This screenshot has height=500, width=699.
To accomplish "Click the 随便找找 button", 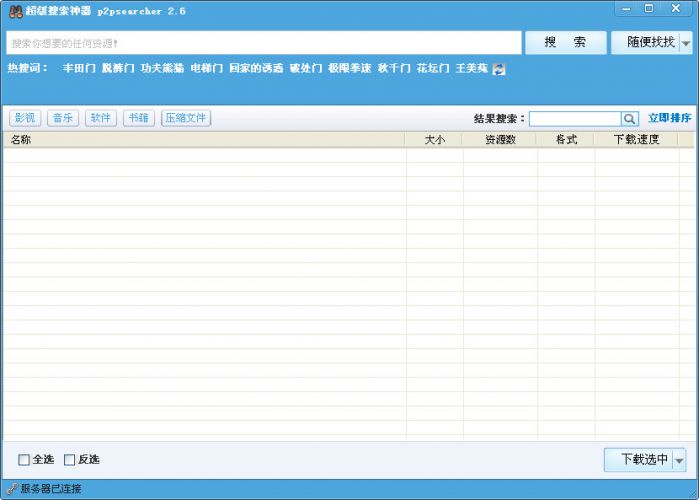I will (x=646, y=43).
